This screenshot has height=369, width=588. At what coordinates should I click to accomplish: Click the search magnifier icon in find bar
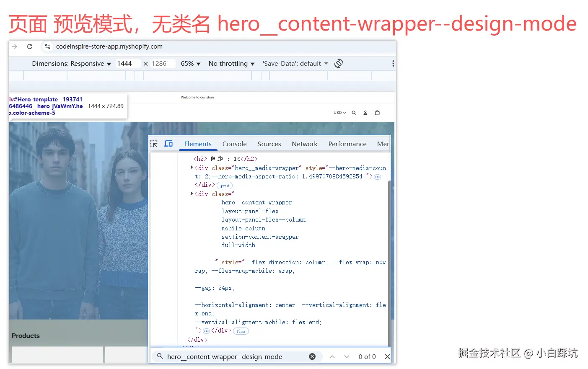(x=160, y=356)
